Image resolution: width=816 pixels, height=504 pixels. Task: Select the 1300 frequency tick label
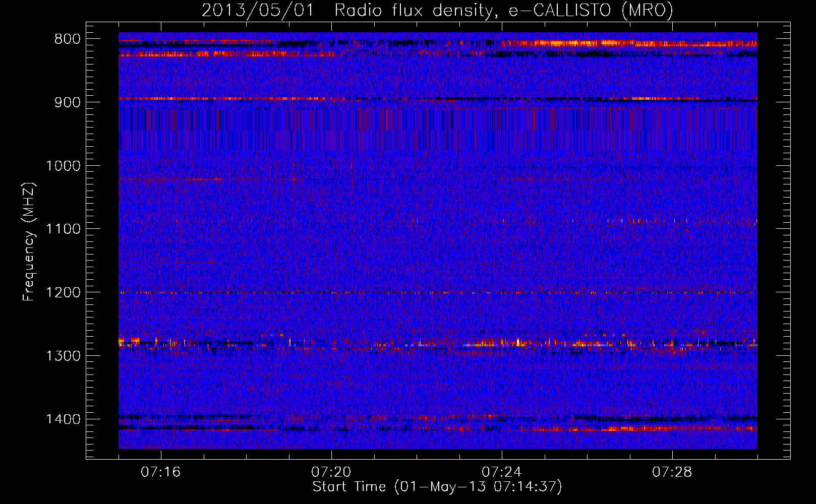[63, 356]
